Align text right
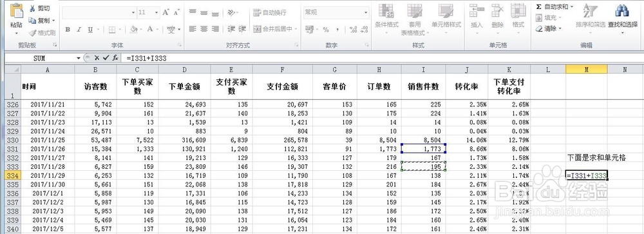The image size is (644, 234). 215,29
